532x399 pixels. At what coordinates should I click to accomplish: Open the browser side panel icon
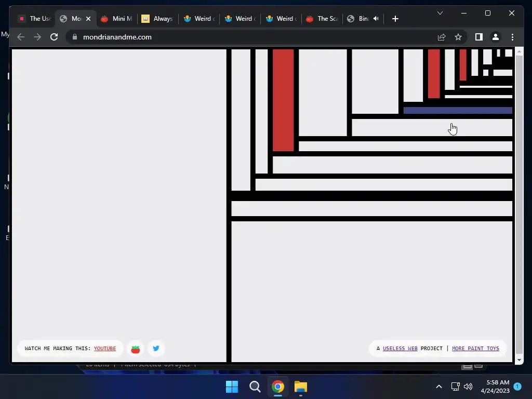(x=478, y=37)
